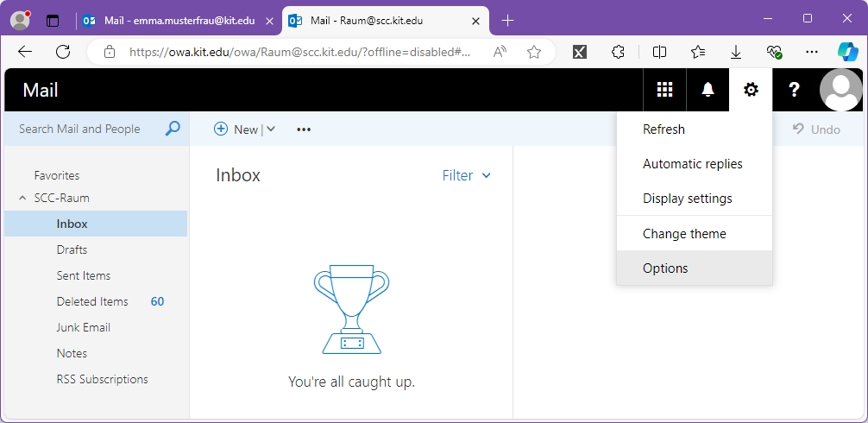Click the Search Mail and People field

coord(86,129)
